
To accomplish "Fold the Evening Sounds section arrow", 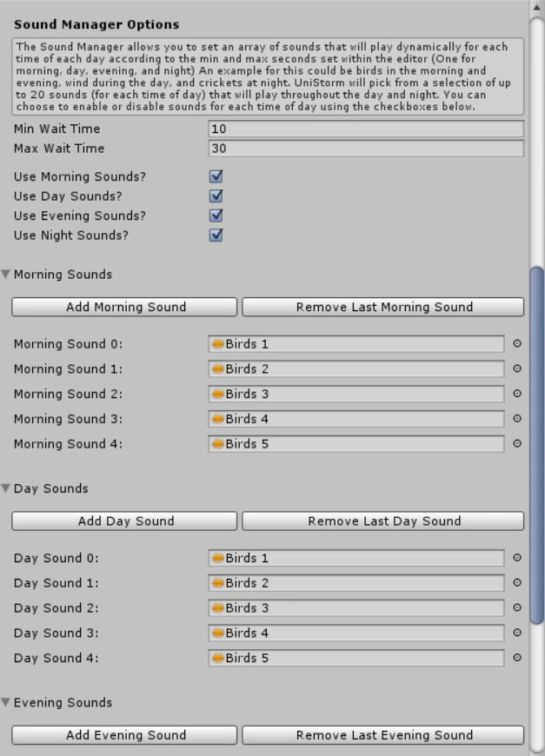I will click(x=6, y=702).
